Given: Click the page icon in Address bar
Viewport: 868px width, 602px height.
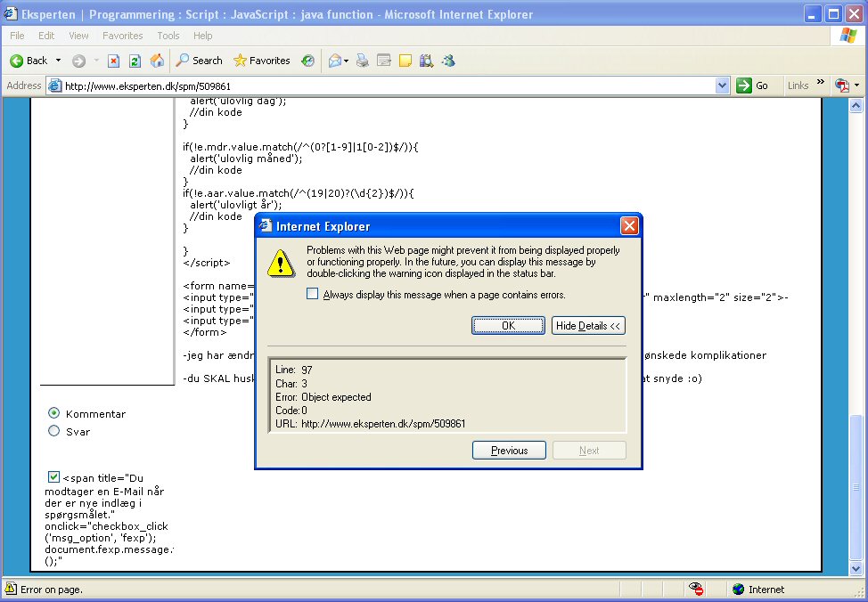Looking at the screenshot, I should (54, 85).
